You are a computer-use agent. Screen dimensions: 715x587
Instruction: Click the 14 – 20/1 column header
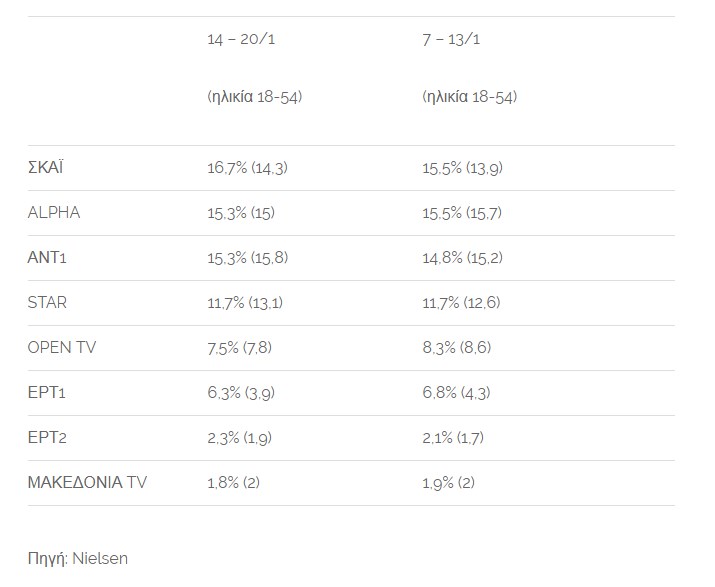tap(241, 39)
